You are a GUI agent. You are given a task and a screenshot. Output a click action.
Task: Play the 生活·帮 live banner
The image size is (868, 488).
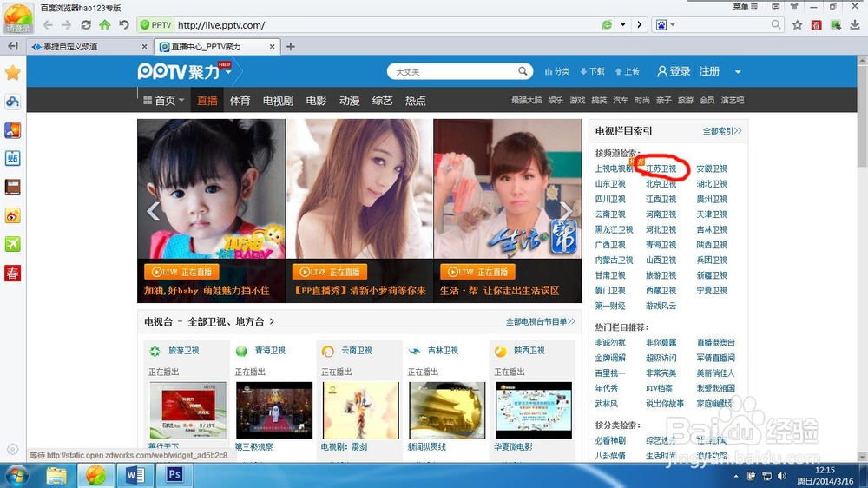pos(477,272)
